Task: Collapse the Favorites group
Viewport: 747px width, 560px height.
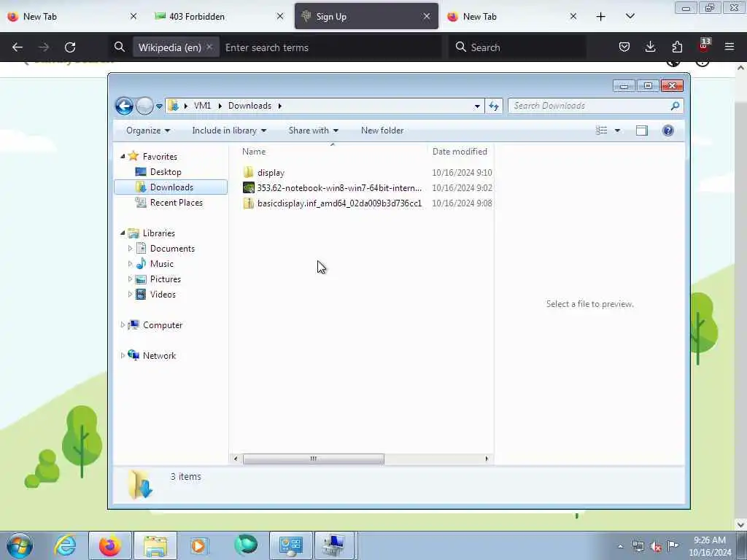Action: tap(123, 156)
